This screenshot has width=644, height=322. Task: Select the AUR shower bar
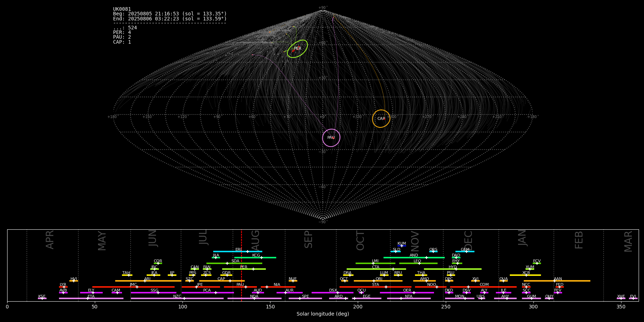click(x=289, y=293)
